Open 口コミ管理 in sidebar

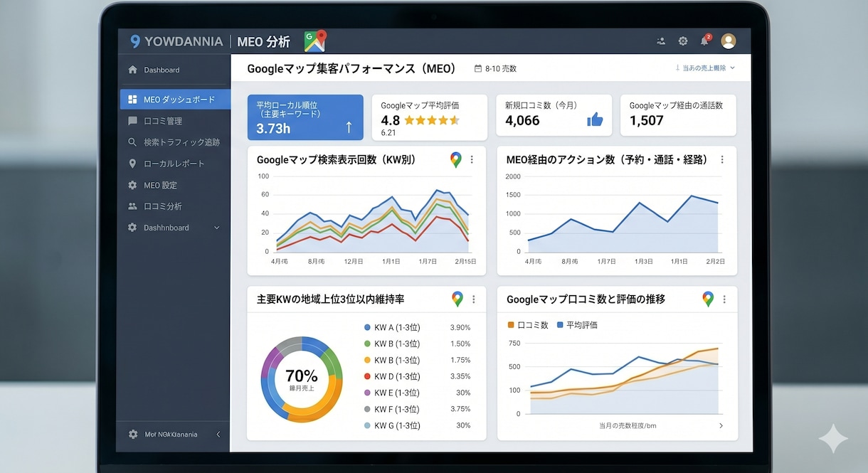pos(174,121)
